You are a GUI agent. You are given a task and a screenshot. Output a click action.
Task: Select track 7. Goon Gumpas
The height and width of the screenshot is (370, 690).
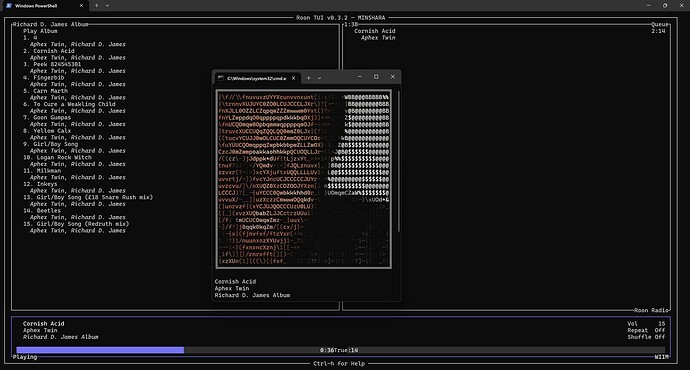click(x=47, y=117)
